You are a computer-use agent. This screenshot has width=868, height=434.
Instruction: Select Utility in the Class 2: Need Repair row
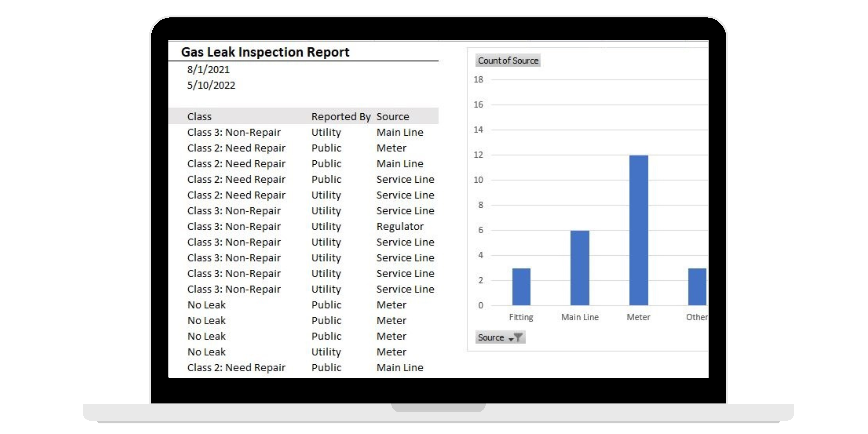coord(326,195)
